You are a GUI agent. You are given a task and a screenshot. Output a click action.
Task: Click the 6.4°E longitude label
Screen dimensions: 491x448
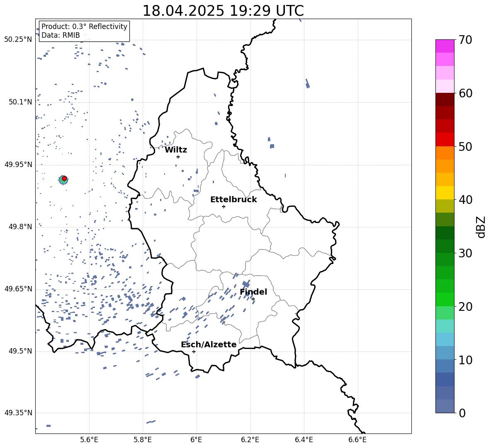(x=304, y=440)
